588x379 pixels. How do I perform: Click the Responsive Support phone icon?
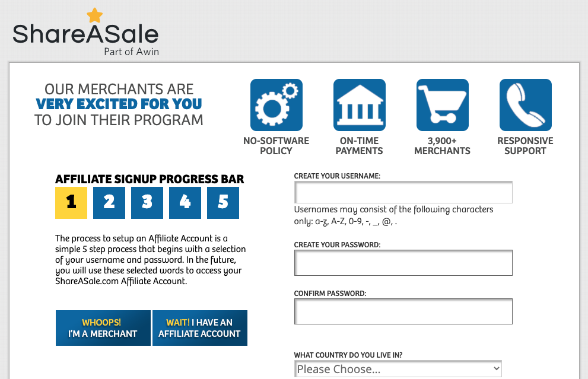click(x=525, y=105)
